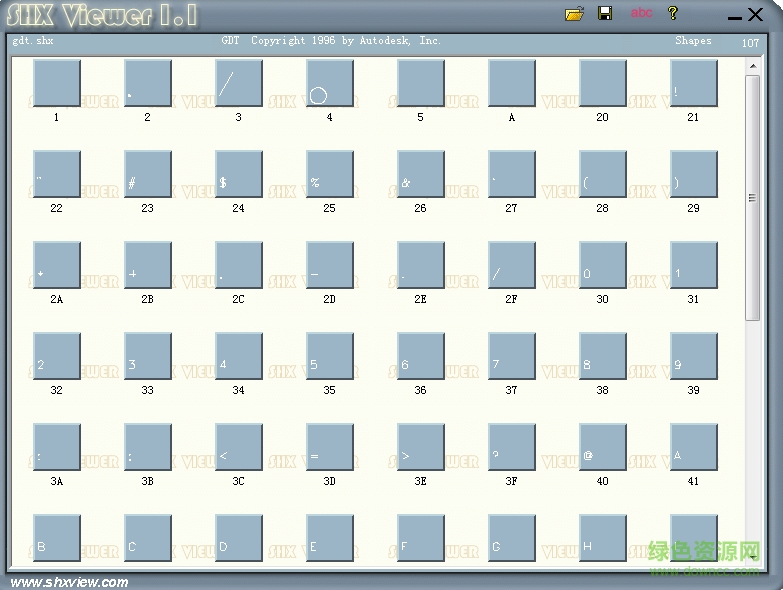Click the red abc text icon
783x590 pixels.
[641, 13]
